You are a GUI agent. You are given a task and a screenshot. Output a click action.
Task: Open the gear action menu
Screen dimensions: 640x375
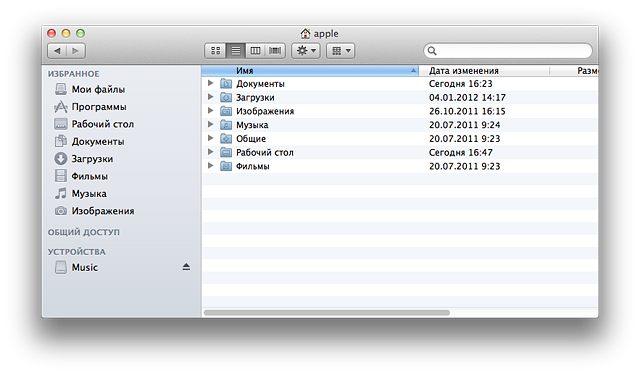[x=306, y=51]
